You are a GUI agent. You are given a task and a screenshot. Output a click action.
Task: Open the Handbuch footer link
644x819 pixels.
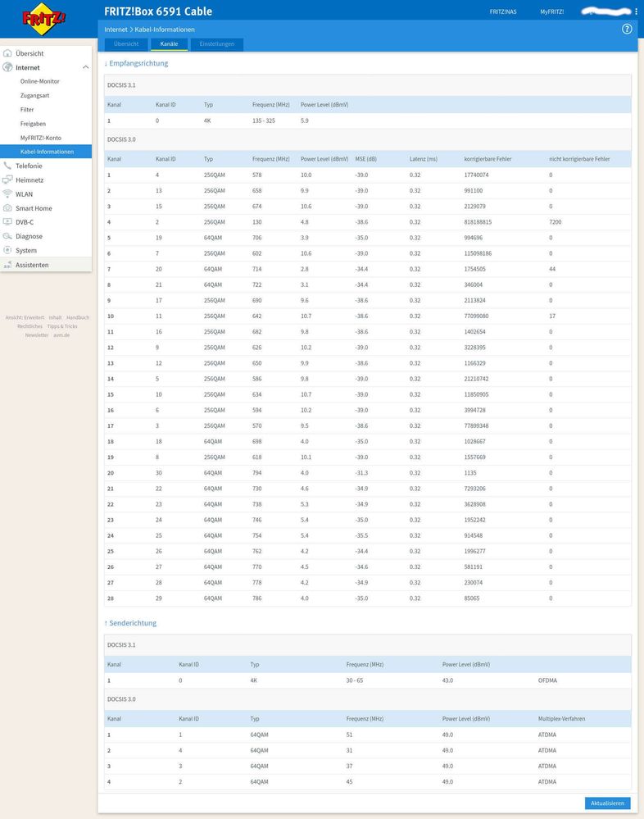coord(78,317)
